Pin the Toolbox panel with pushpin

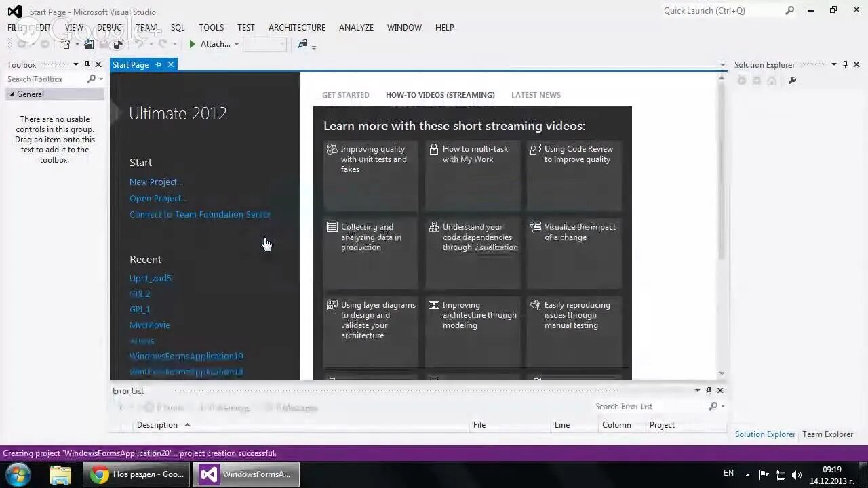pos(87,65)
